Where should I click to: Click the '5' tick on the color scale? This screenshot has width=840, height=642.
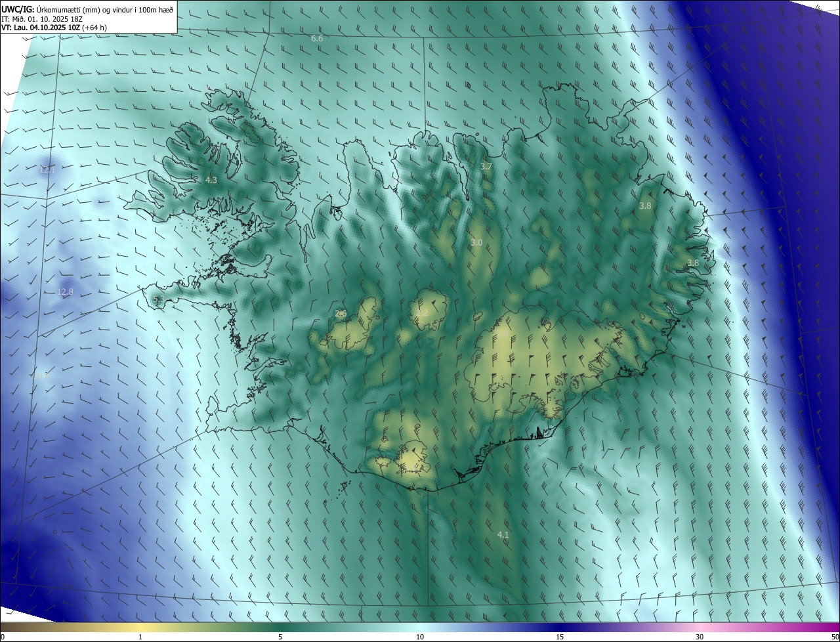point(280,637)
